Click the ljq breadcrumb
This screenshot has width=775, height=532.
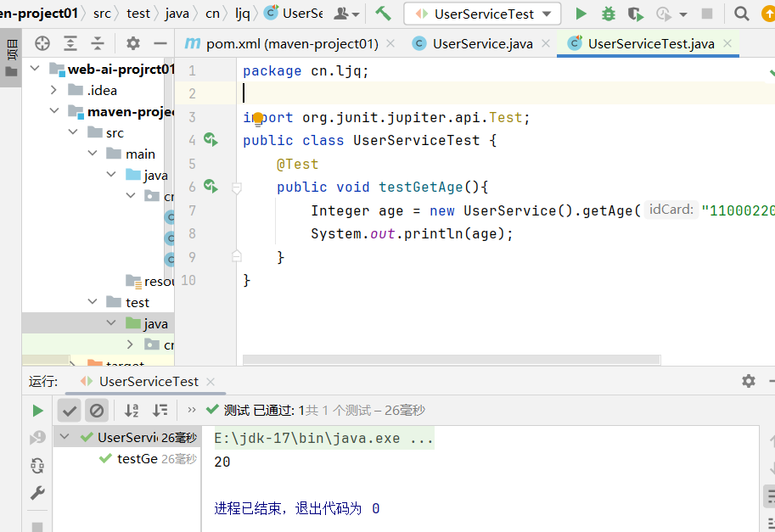click(243, 14)
